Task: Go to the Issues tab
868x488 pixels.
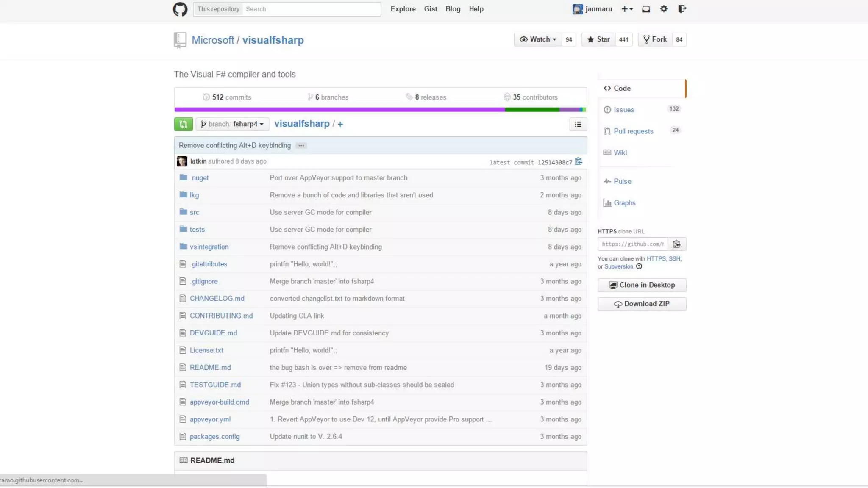Action: (623, 110)
